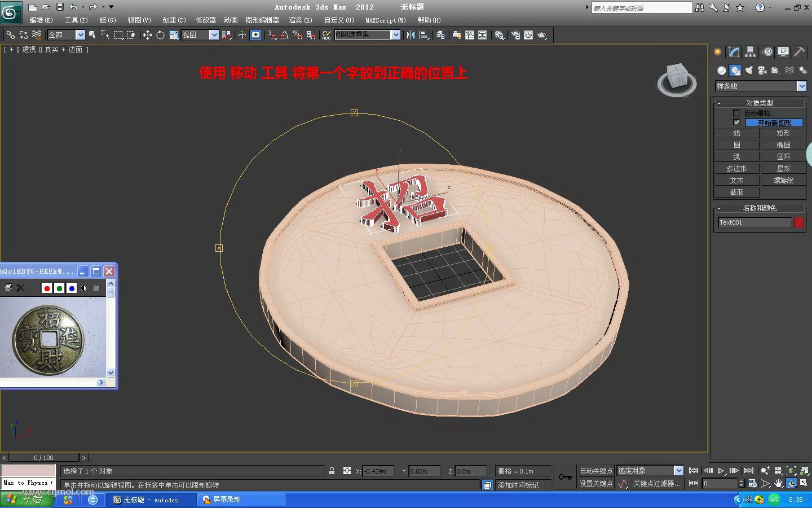The width and height of the screenshot is (812, 508).
Task: Toggle 自动关键点 auto key mode
Action: [x=596, y=471]
